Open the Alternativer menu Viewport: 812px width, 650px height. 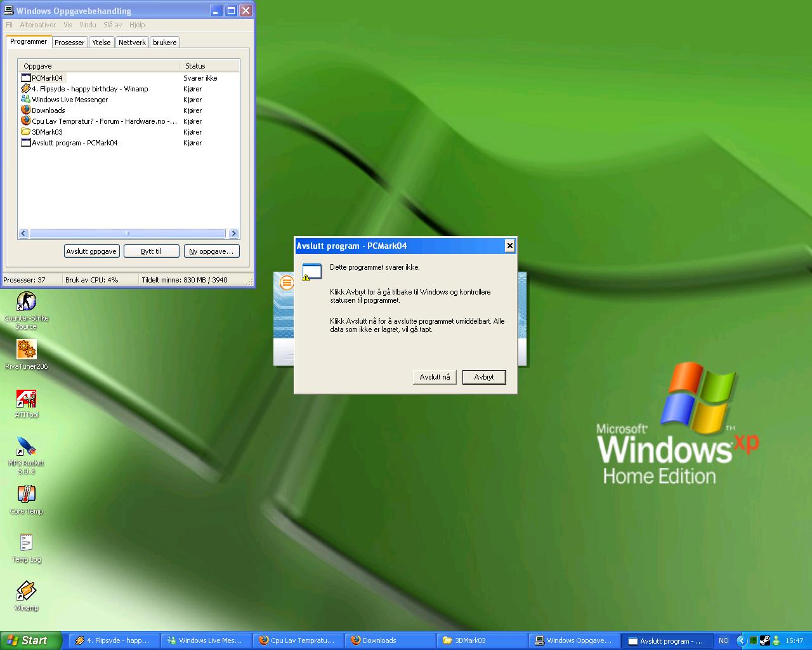pyautogui.click(x=37, y=25)
